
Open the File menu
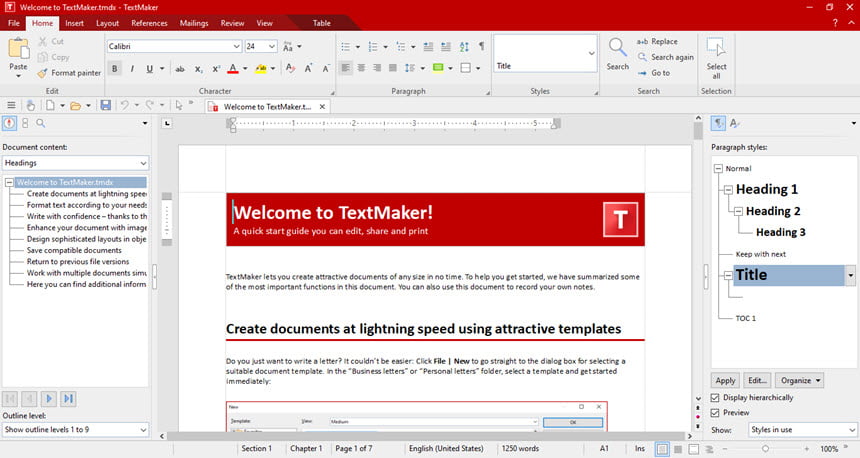tap(14, 23)
